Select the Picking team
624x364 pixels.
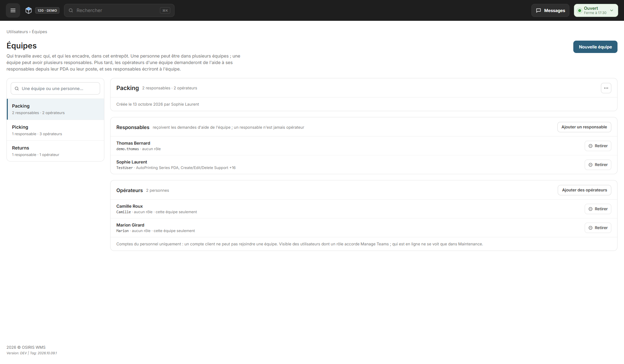(x=55, y=130)
